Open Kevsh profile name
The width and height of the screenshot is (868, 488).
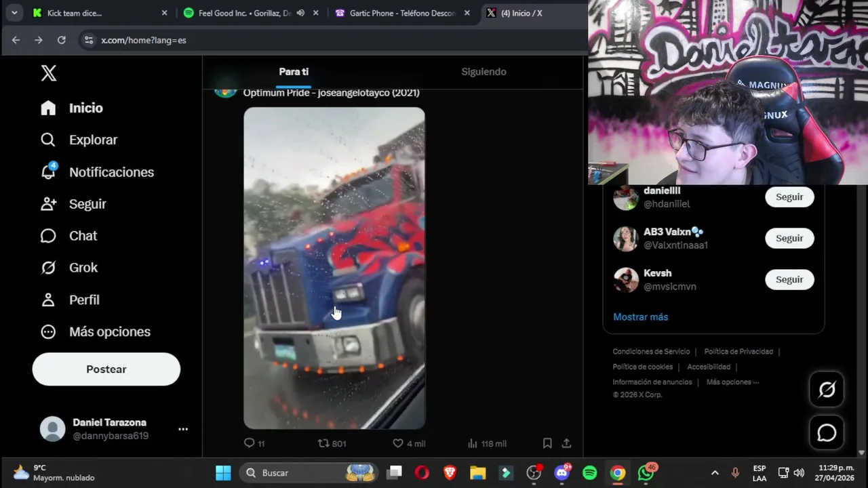(x=658, y=273)
